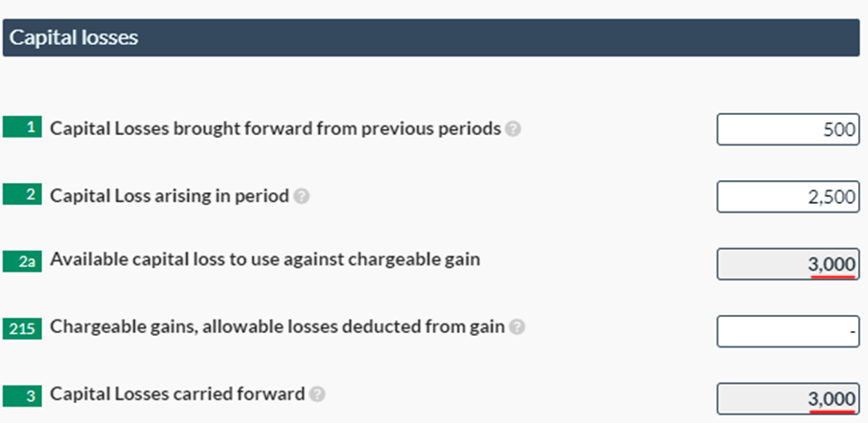The image size is (868, 423).
Task: Show help for Capital Losses carried forward
Action: (317, 394)
